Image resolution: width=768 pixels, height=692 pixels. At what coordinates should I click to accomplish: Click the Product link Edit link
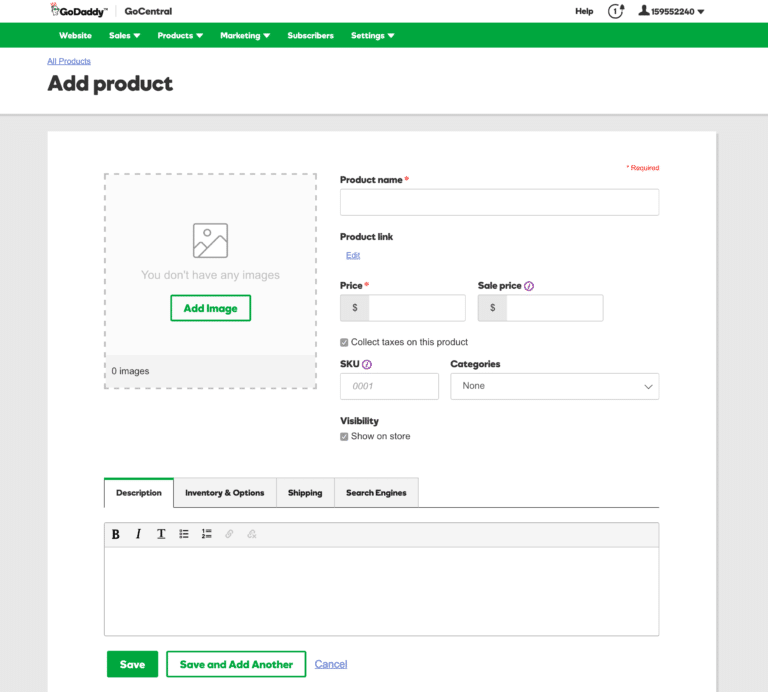(353, 255)
